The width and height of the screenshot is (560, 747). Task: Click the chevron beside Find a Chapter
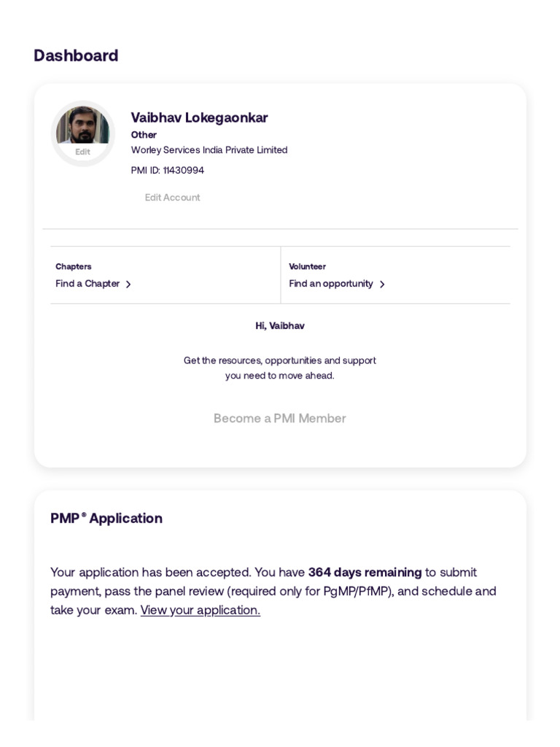pos(128,285)
